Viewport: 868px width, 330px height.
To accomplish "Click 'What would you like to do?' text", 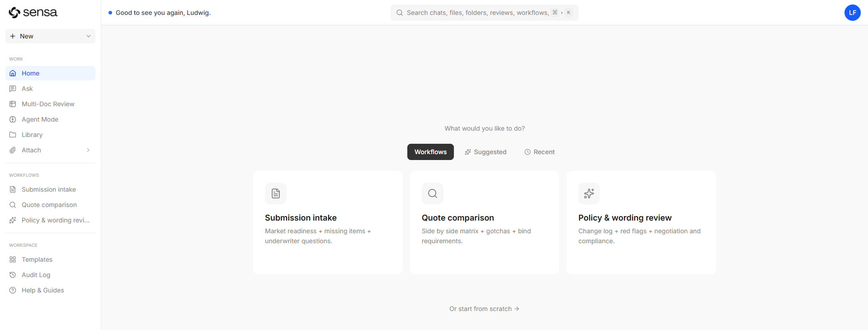I will 485,128.
